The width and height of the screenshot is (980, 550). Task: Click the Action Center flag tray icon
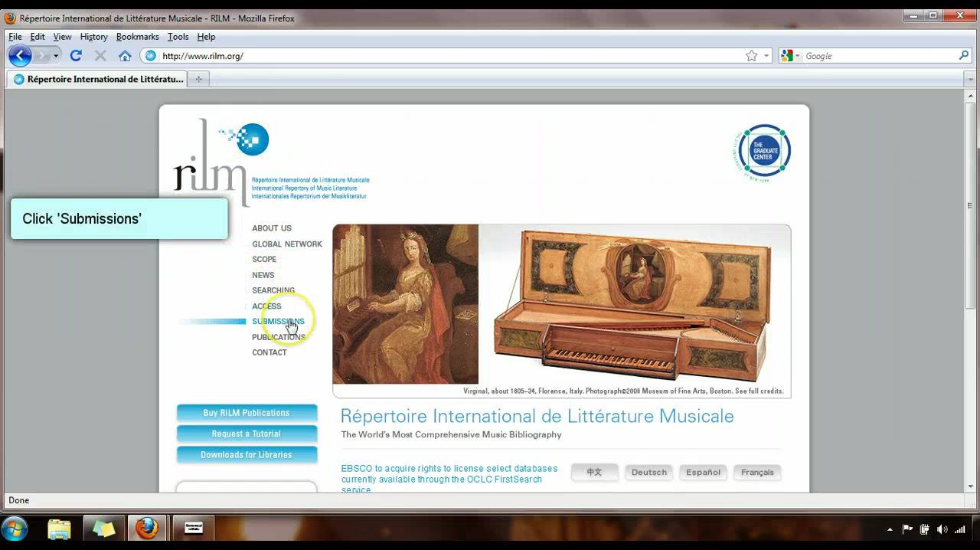pos(908,529)
